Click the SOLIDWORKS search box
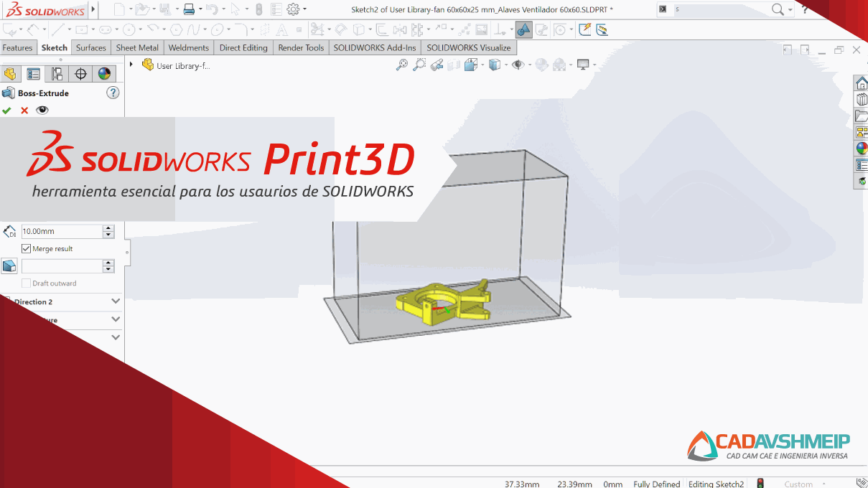Screen dimensions: 868x488 pyautogui.click(x=721, y=9)
